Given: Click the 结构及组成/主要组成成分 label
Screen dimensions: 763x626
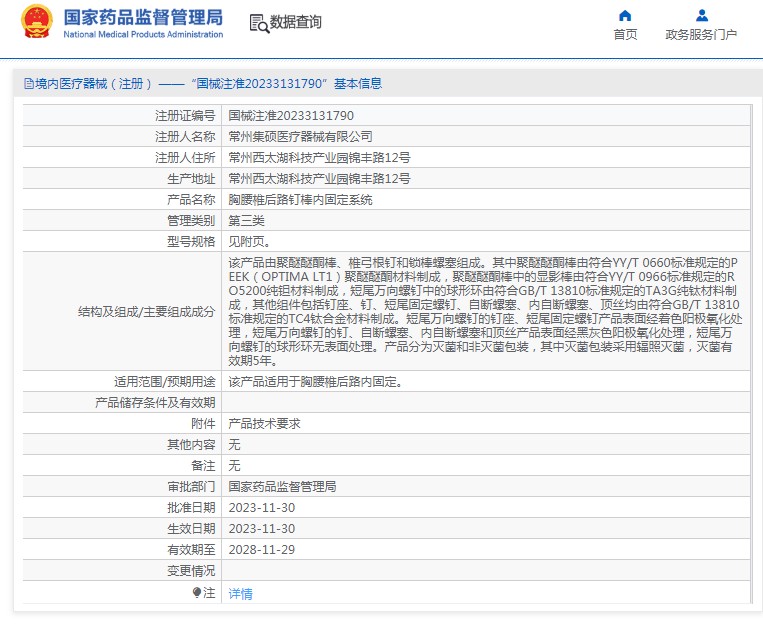Looking at the screenshot, I should 146,312.
